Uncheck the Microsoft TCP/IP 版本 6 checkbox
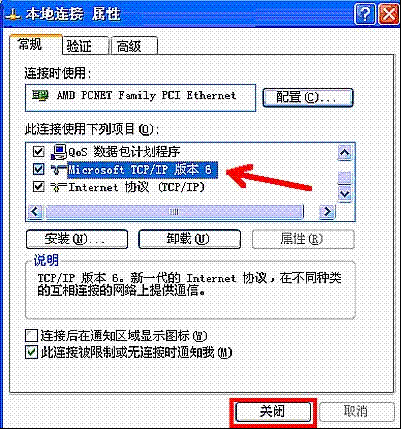The width and height of the screenshot is (401, 429). [38, 169]
